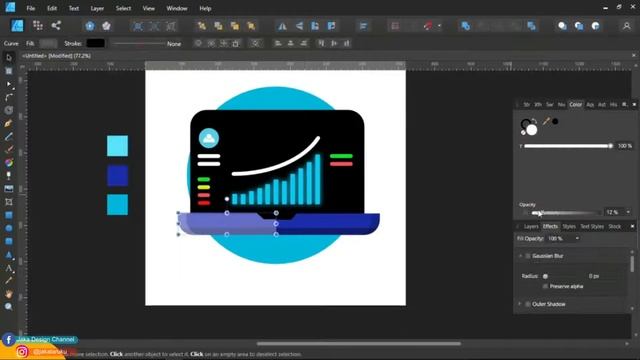Open the Edit menu
This screenshot has height=360, width=640.
[x=52, y=8]
